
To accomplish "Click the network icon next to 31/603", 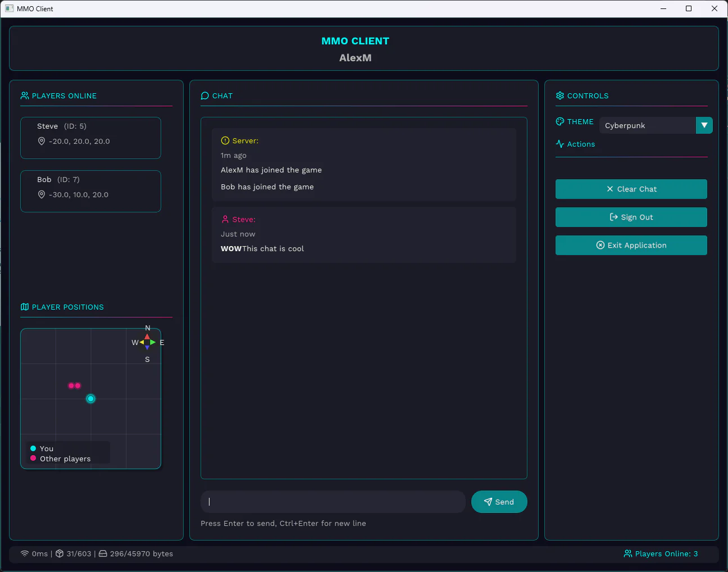I will (59, 553).
